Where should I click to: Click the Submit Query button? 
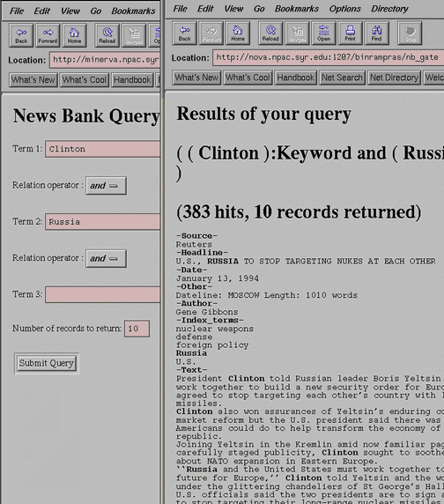47,363
